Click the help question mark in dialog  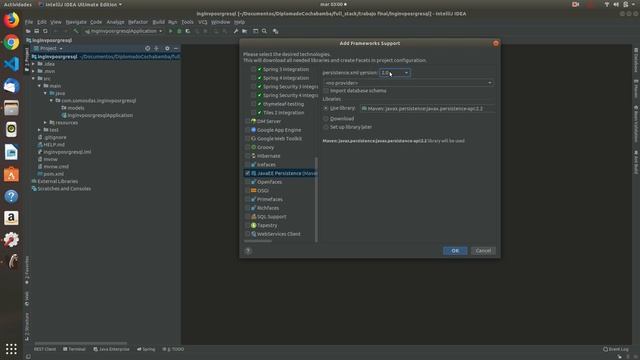(248, 251)
